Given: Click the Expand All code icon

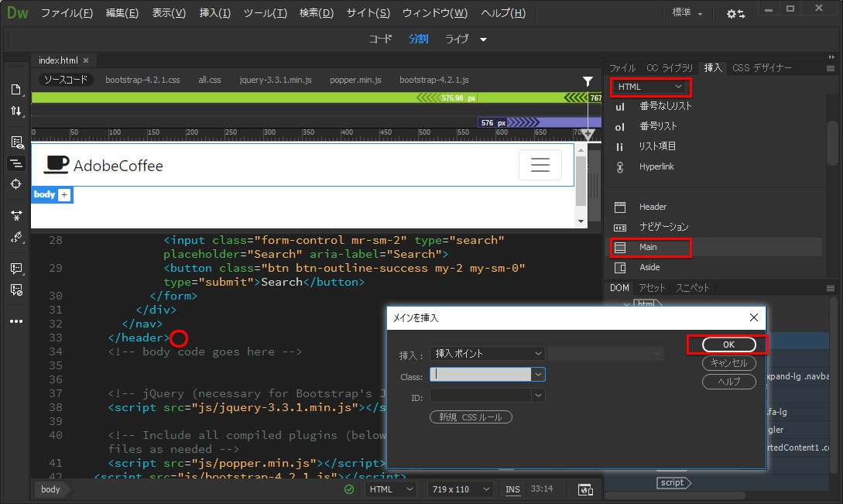Looking at the screenshot, I should tap(16, 215).
